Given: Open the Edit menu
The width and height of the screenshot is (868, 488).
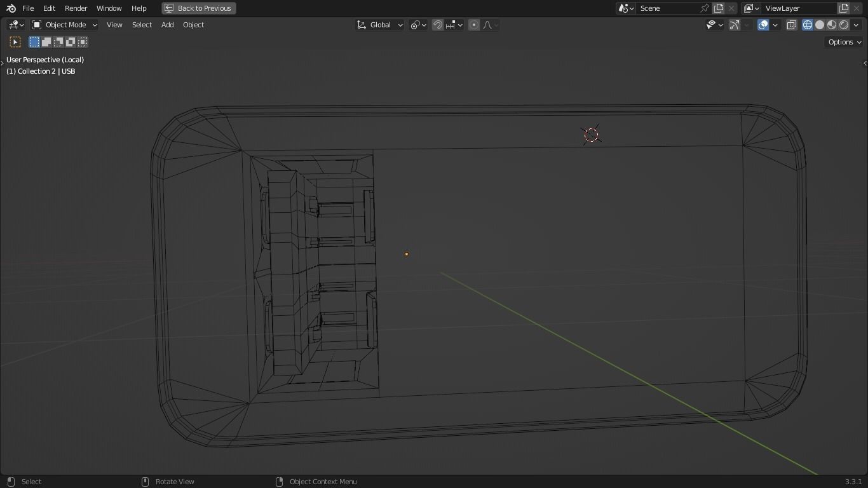Looking at the screenshot, I should [49, 8].
